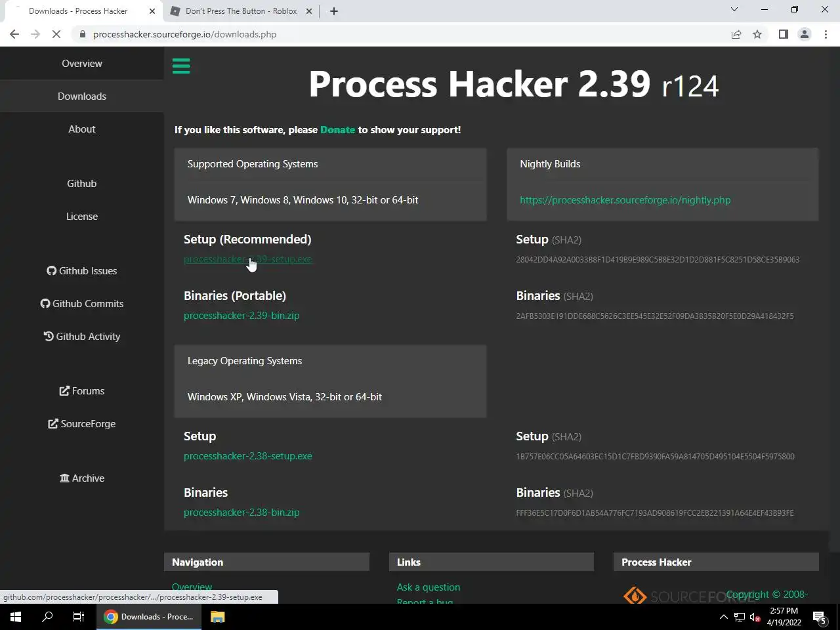Open the muted volume tray icon

(x=755, y=617)
